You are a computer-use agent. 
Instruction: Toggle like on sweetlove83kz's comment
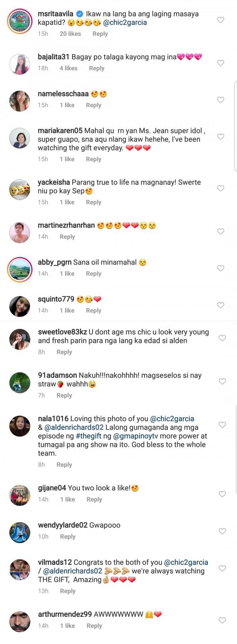point(222,338)
